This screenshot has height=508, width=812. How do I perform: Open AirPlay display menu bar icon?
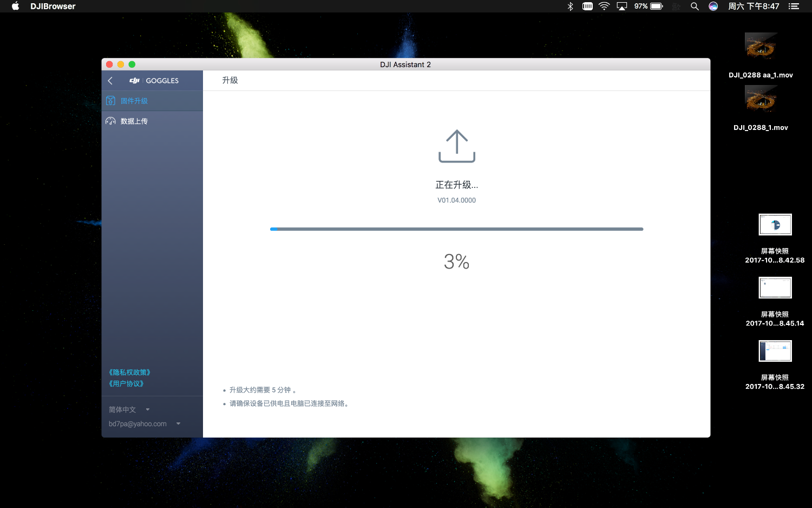622,6
